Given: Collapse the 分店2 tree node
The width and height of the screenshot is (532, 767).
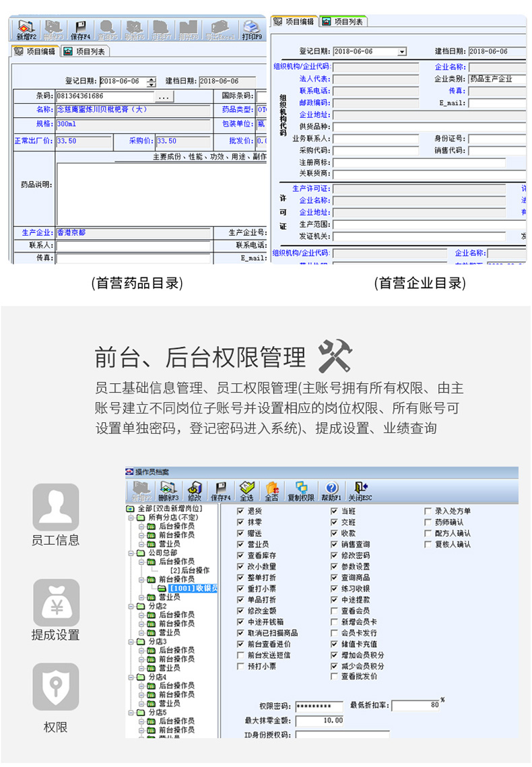Looking at the screenshot, I should coord(131,606).
